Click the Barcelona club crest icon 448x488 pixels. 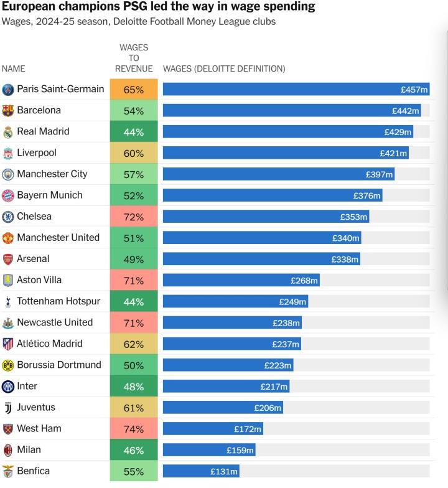(7, 111)
